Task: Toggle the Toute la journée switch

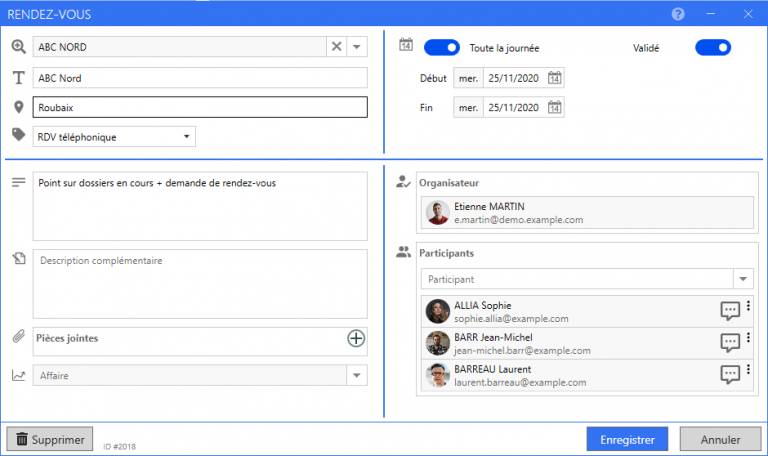Action: coord(442,48)
